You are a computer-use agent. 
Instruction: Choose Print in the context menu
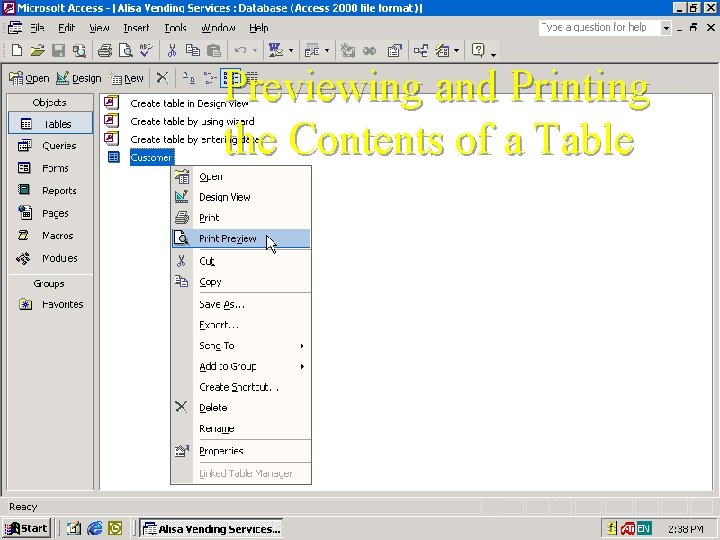[241, 218]
